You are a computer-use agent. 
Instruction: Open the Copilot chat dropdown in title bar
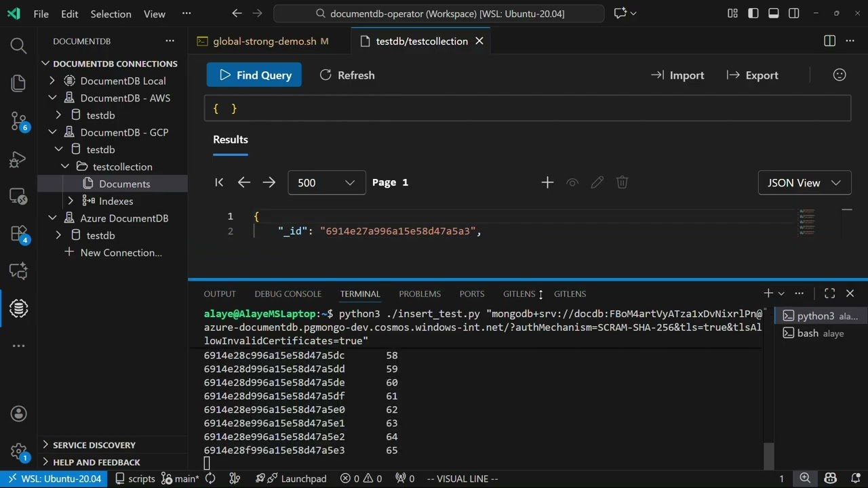pos(634,13)
